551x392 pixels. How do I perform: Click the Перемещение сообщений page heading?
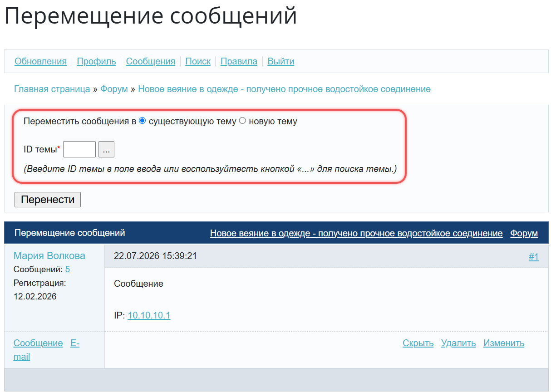click(151, 16)
